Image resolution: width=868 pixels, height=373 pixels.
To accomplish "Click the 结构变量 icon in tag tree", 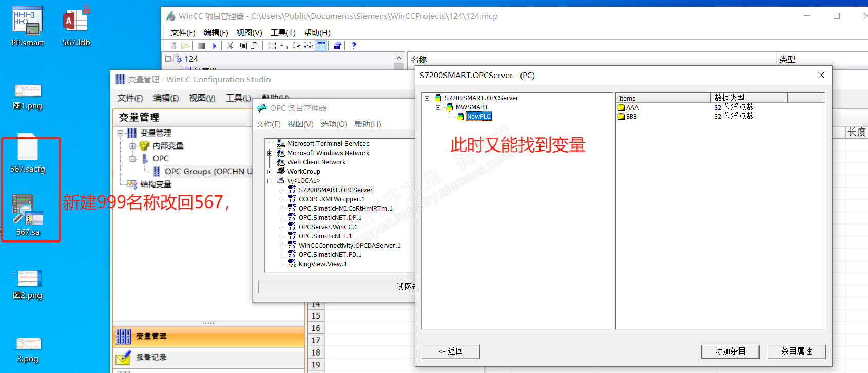I will coord(132,184).
